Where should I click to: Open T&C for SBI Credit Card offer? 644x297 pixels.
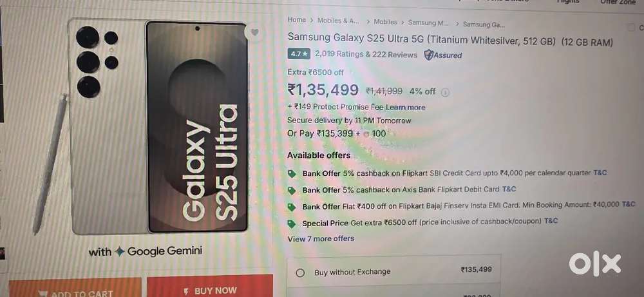click(x=600, y=173)
